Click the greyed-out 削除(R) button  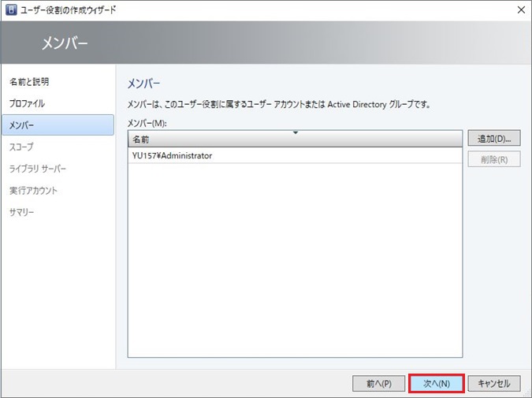coord(493,159)
